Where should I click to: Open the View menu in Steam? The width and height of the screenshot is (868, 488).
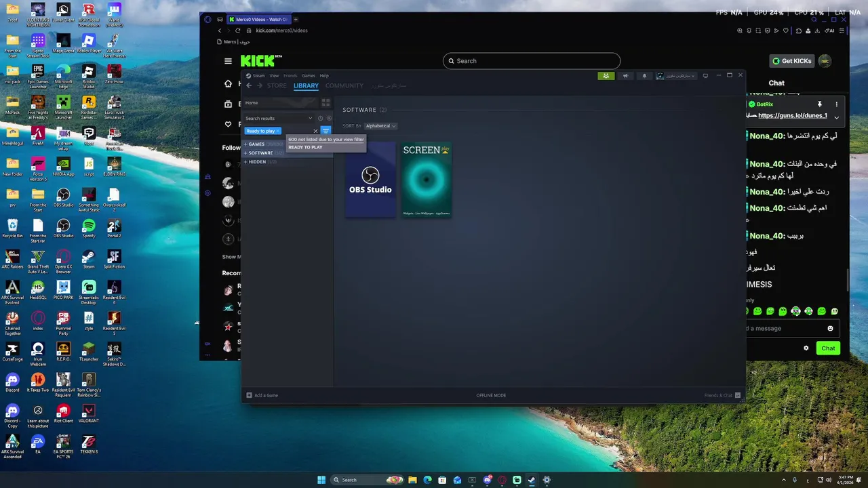pyautogui.click(x=274, y=76)
